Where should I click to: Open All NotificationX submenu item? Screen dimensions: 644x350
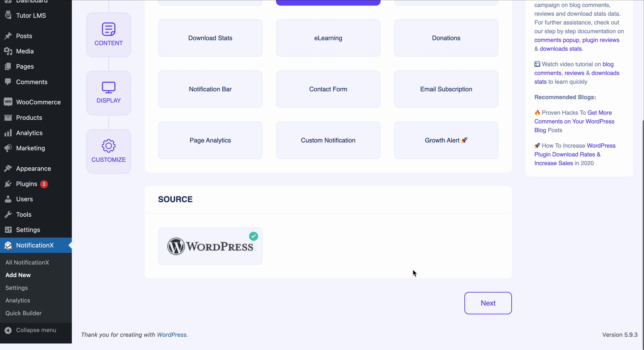coord(27,262)
